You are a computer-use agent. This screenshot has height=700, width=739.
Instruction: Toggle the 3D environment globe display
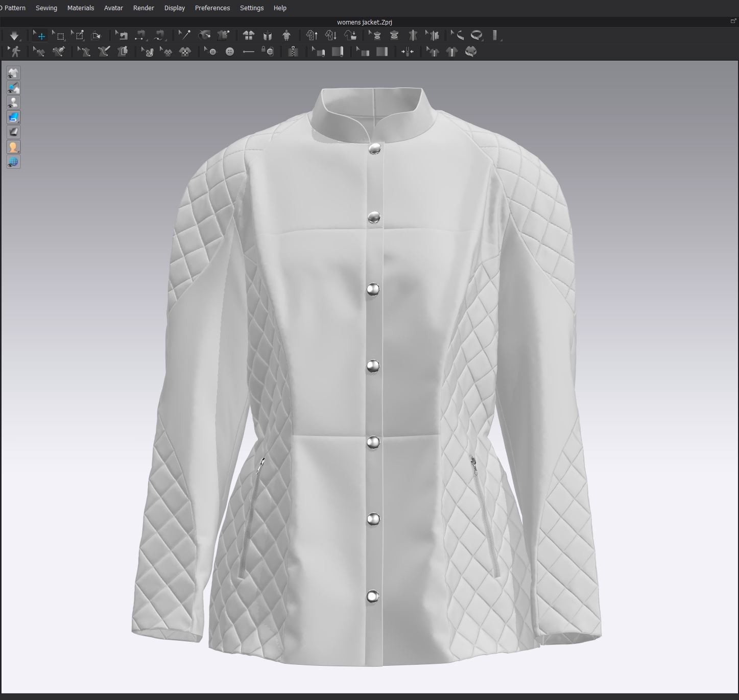14,162
